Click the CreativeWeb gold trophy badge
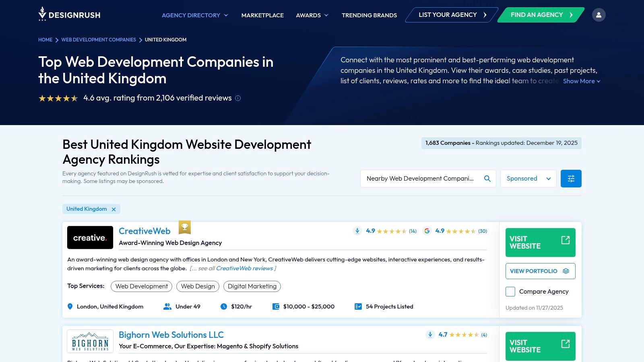 [185, 227]
